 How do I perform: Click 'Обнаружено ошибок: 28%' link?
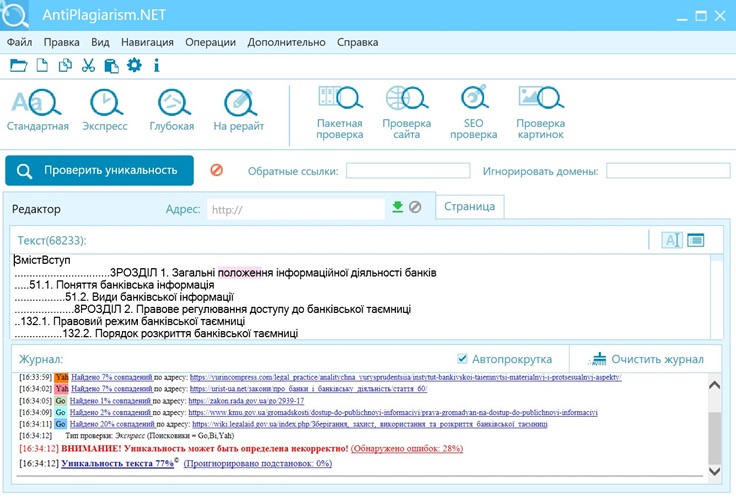point(407,448)
